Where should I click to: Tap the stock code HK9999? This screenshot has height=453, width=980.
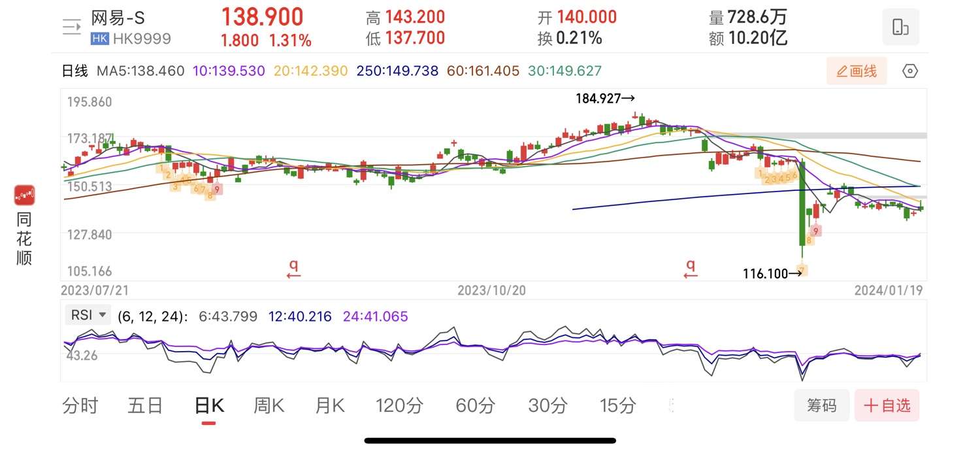pyautogui.click(x=142, y=39)
